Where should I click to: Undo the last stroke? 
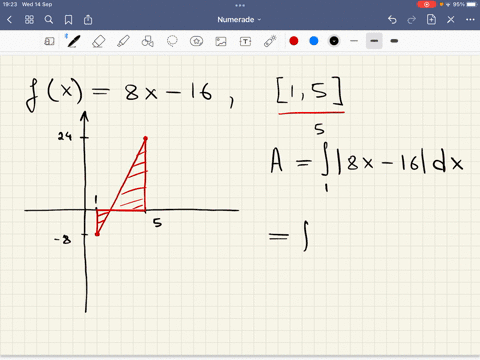[x=392, y=20]
